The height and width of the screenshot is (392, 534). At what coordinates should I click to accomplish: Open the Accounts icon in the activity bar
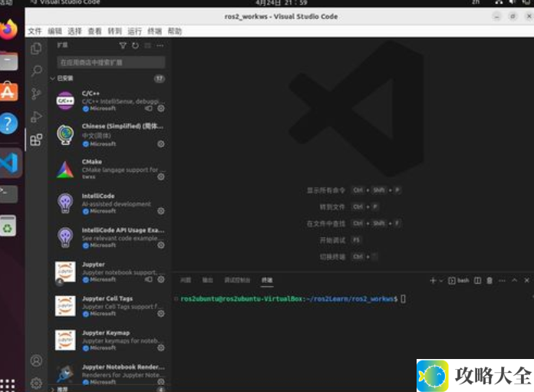[x=36, y=361]
